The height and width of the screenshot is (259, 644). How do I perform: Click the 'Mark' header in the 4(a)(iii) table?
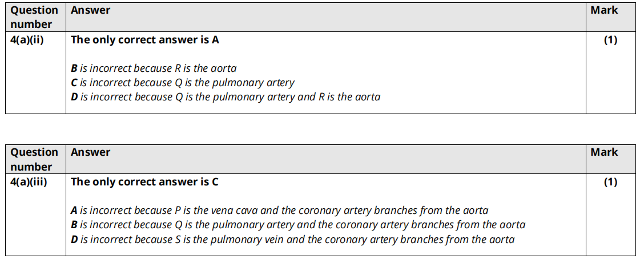click(604, 152)
